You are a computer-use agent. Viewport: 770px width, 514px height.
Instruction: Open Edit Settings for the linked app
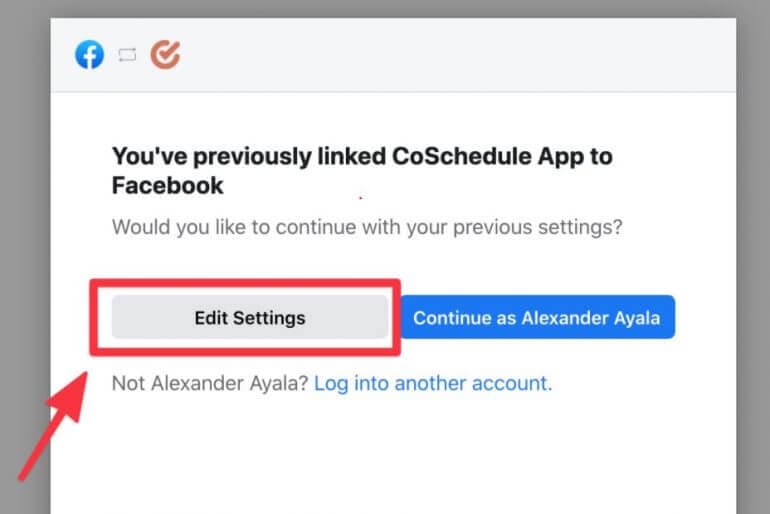point(250,317)
